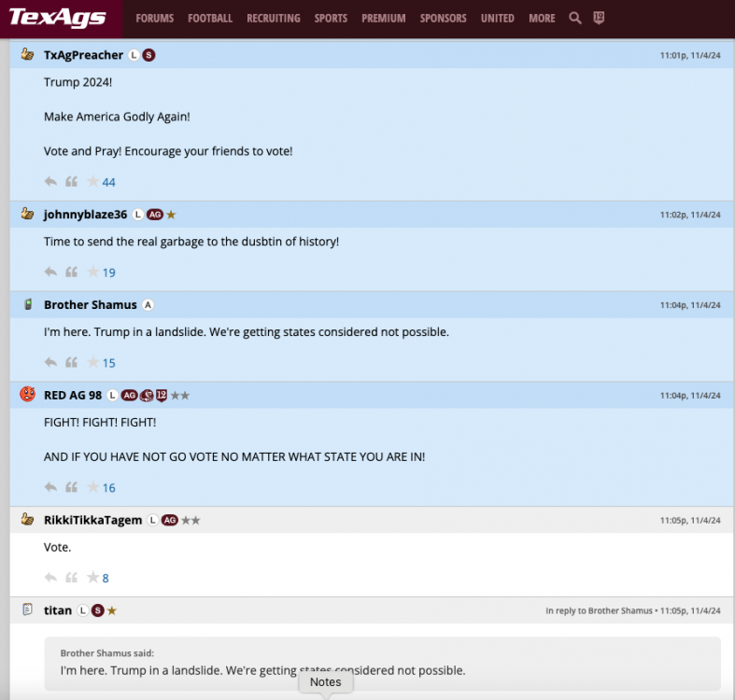
Task: Open the More menu
Action: [542, 19]
